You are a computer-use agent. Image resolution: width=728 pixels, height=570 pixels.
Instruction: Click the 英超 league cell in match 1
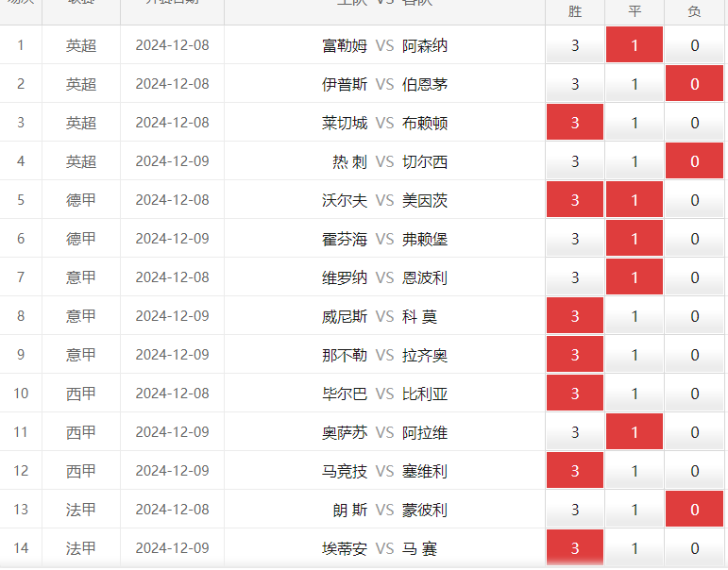pos(81,45)
